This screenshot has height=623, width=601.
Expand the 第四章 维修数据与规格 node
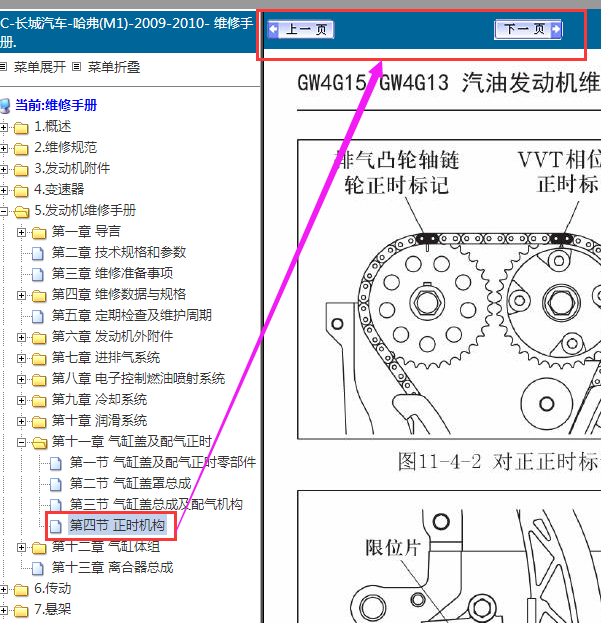tap(21, 296)
